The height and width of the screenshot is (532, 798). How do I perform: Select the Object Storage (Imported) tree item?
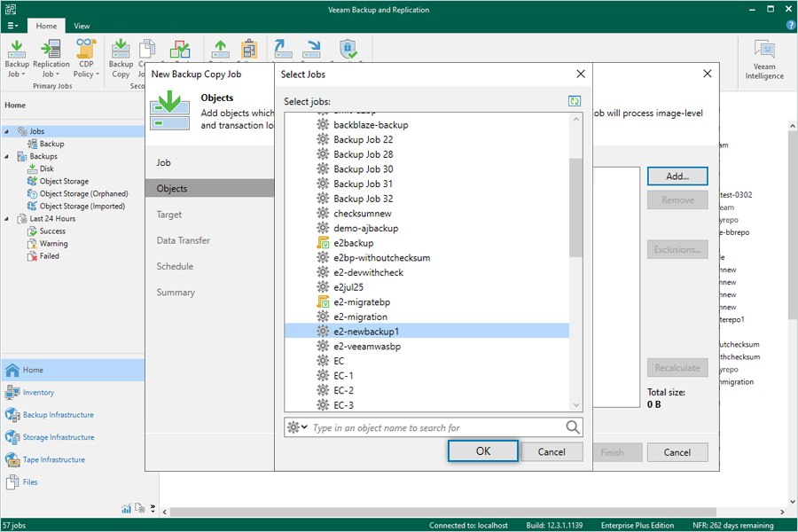(x=82, y=207)
